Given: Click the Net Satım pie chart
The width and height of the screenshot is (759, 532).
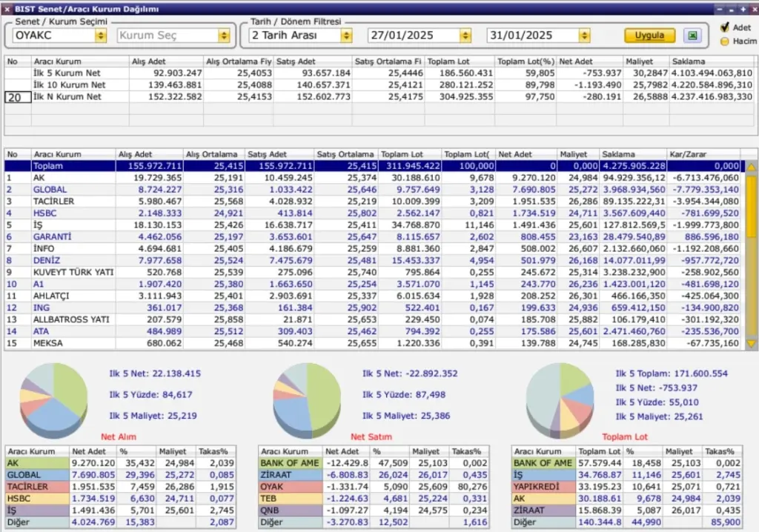Looking at the screenshot, I should point(307,400).
